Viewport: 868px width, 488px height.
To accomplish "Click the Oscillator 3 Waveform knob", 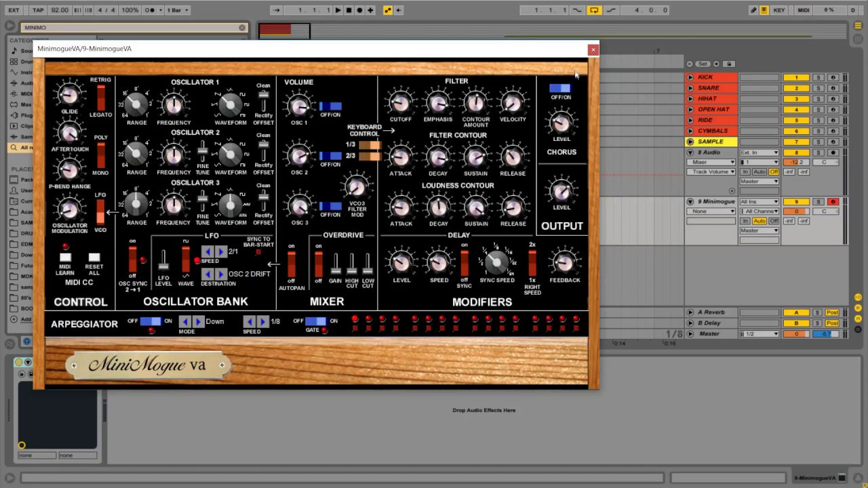I will (x=231, y=204).
